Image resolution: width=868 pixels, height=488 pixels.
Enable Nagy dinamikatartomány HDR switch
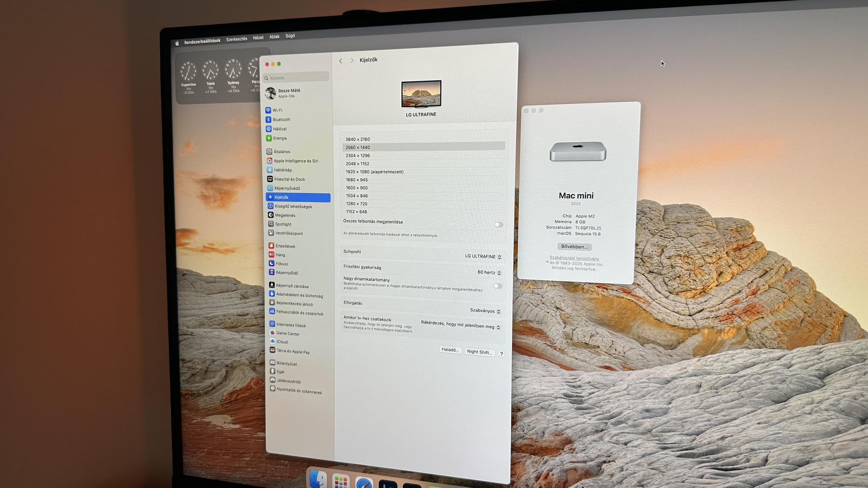(498, 286)
